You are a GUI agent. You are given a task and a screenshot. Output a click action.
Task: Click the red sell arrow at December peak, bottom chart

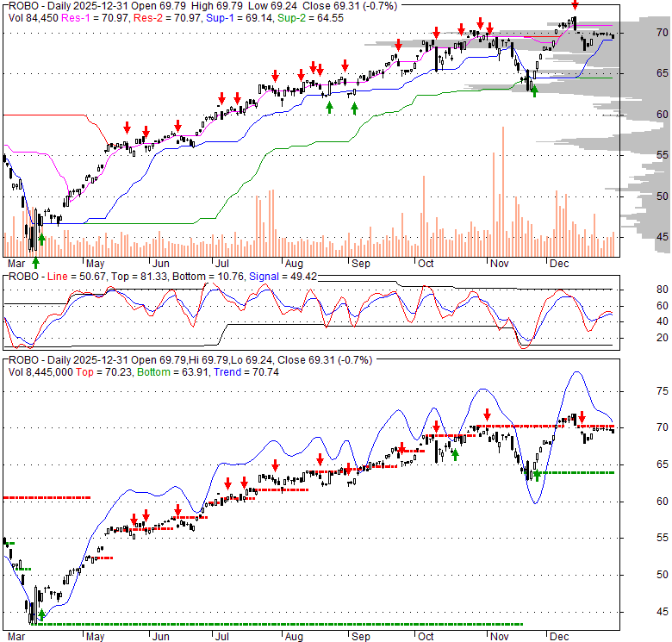582,416
